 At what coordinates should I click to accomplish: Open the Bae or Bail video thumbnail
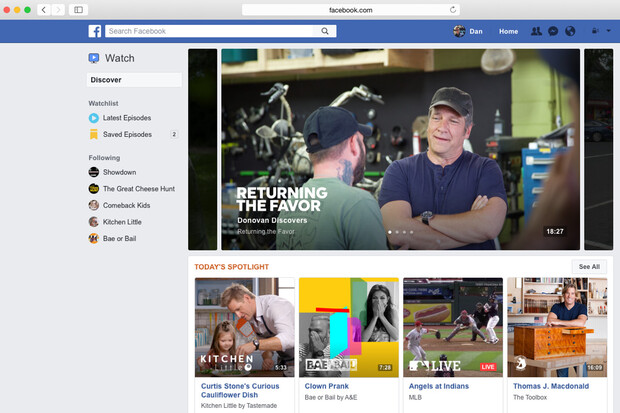click(349, 327)
